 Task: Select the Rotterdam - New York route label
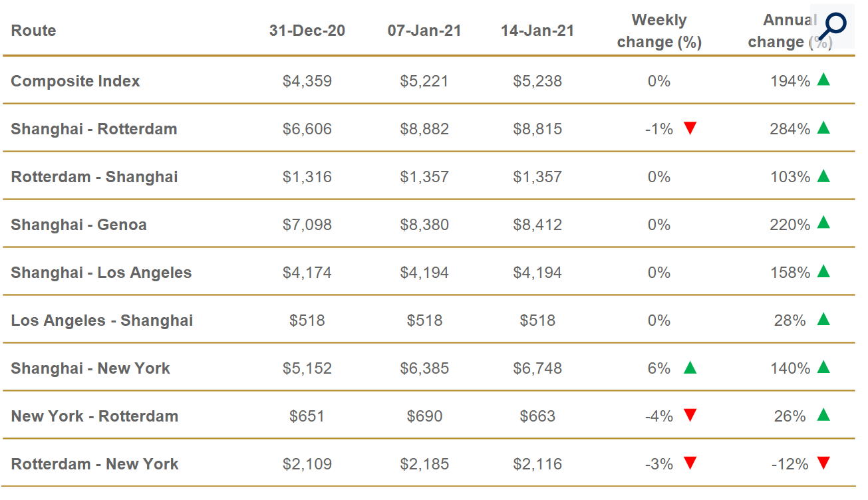[x=94, y=464]
